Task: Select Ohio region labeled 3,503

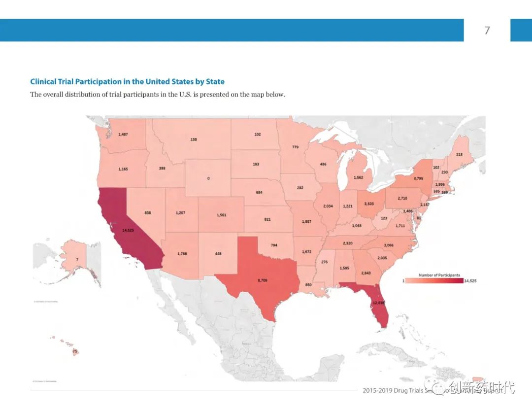Action: click(369, 204)
